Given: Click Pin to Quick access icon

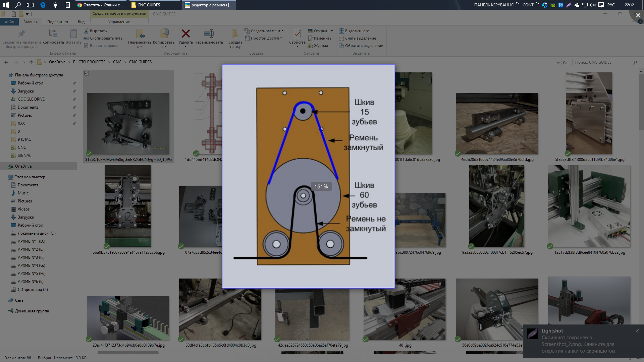Looking at the screenshot, I should (21, 34).
